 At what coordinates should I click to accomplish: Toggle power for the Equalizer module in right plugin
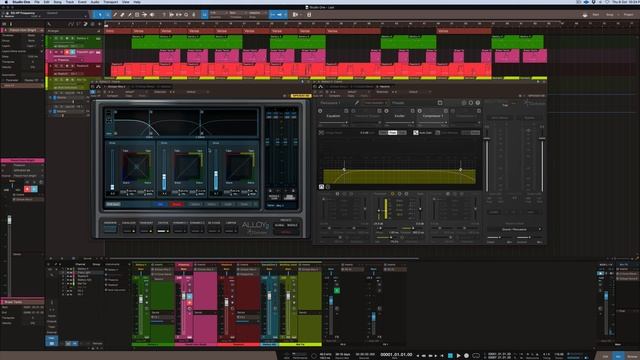(x=320, y=111)
